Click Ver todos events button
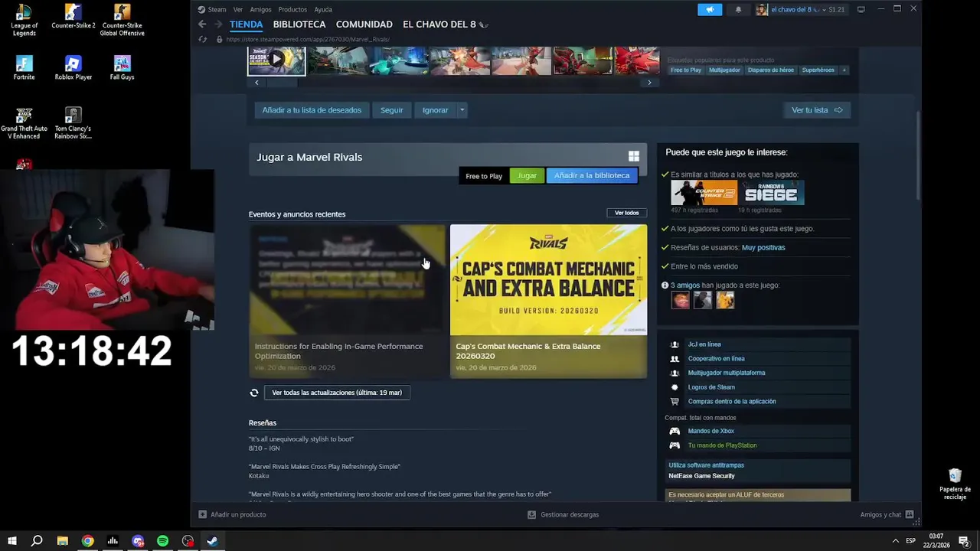This screenshot has height=551, width=980. (626, 213)
